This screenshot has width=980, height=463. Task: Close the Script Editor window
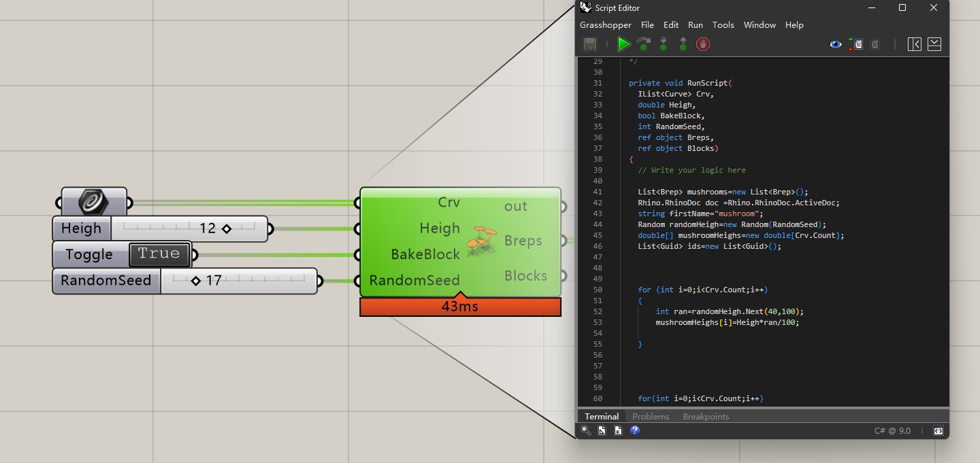click(x=934, y=7)
